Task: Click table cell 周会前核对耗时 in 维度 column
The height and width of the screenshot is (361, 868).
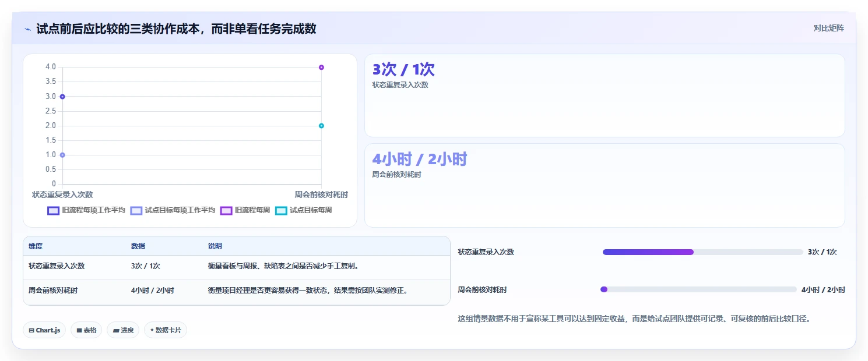Action: pyautogui.click(x=53, y=291)
